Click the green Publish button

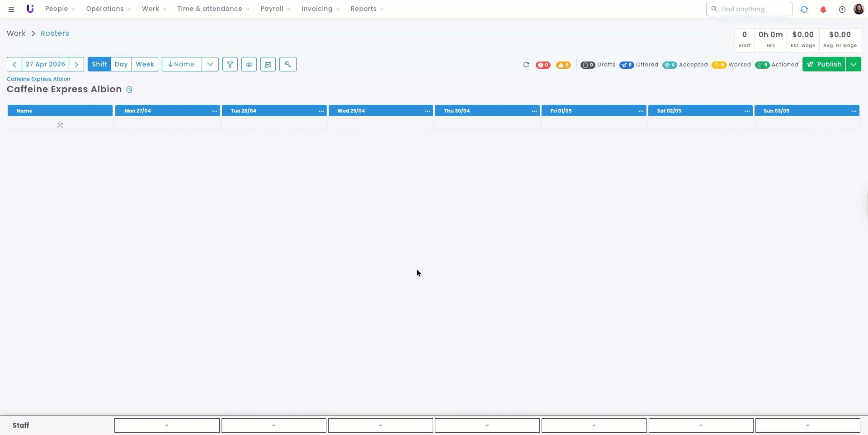tap(824, 64)
